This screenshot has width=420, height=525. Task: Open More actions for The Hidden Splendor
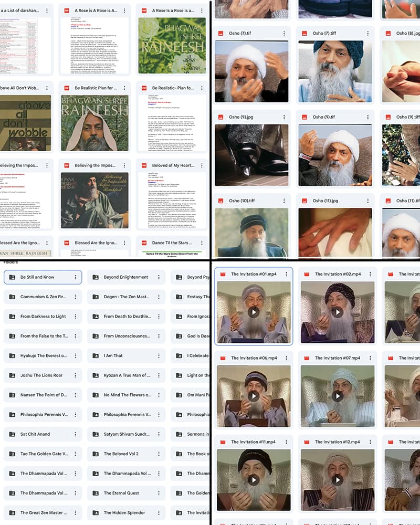pyautogui.click(x=159, y=513)
